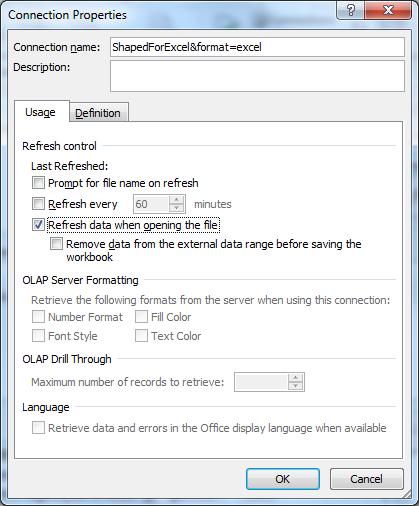Image resolution: width=419 pixels, height=506 pixels.
Task: Tick the Fill Color checkbox
Action: point(141,317)
